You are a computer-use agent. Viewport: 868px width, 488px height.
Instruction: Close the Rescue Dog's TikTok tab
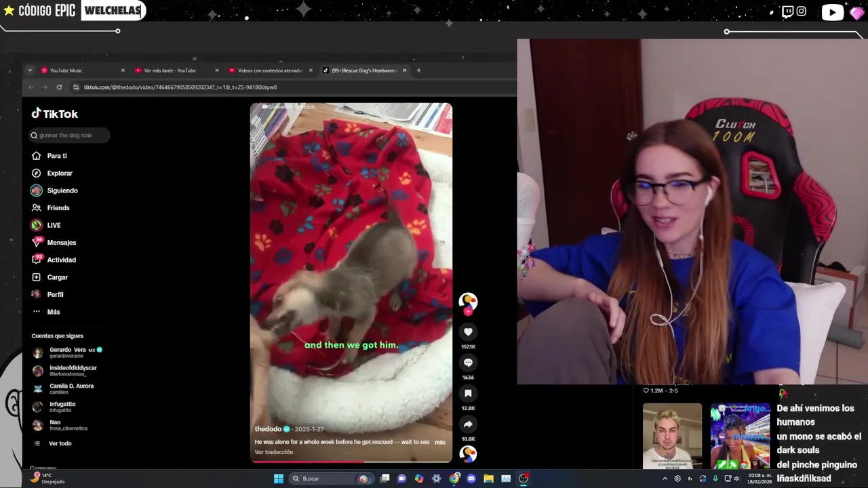pos(405,70)
